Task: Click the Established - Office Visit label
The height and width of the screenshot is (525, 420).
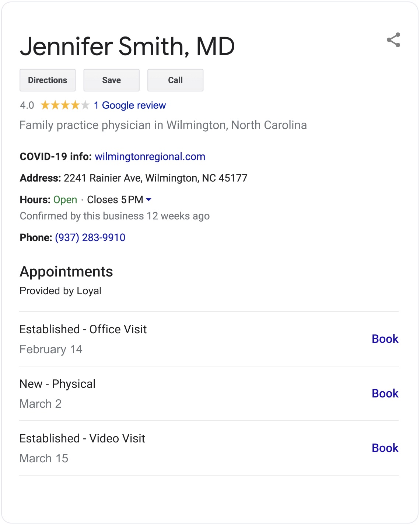Action: [x=83, y=329]
